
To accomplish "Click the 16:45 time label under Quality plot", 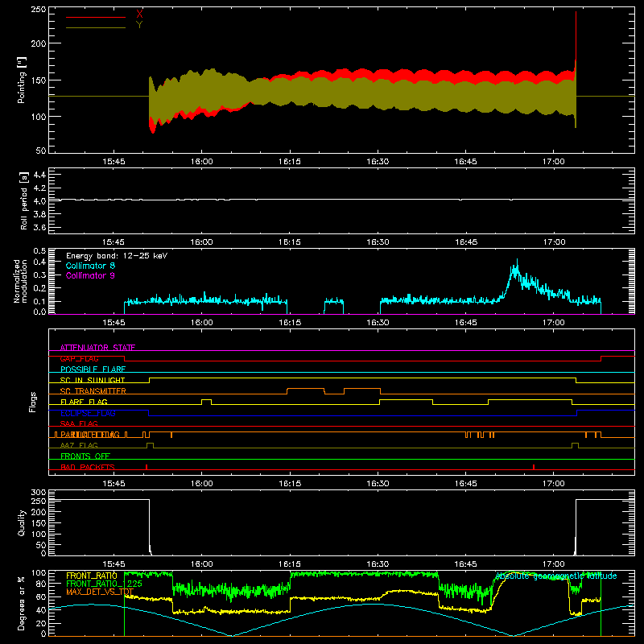I will coord(466,564).
